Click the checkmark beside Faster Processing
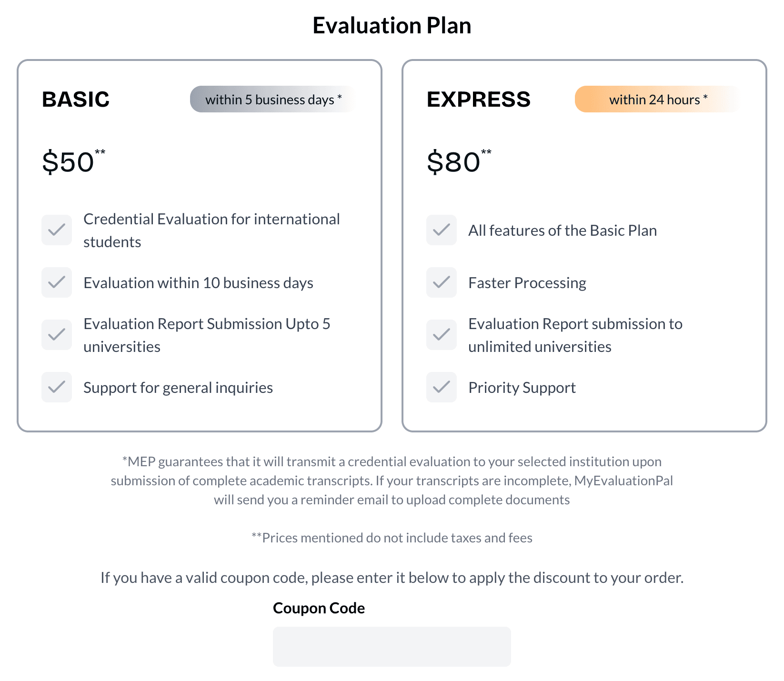 pos(441,283)
